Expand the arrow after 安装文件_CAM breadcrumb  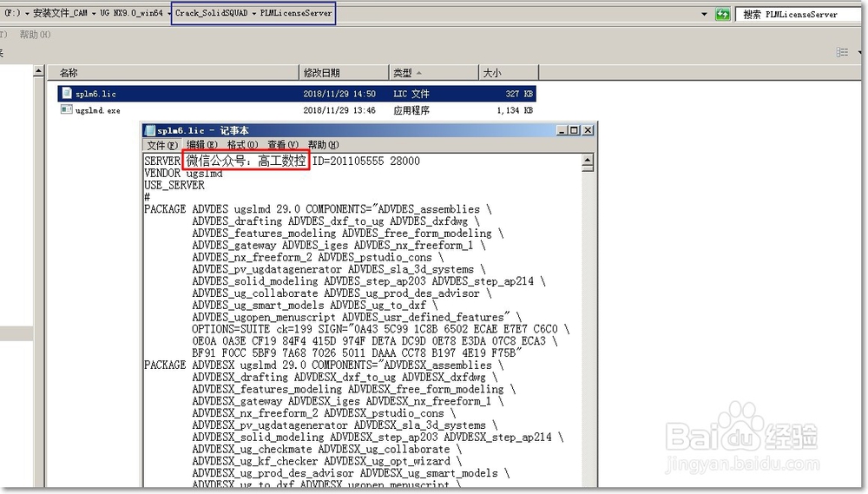pyautogui.click(x=94, y=13)
